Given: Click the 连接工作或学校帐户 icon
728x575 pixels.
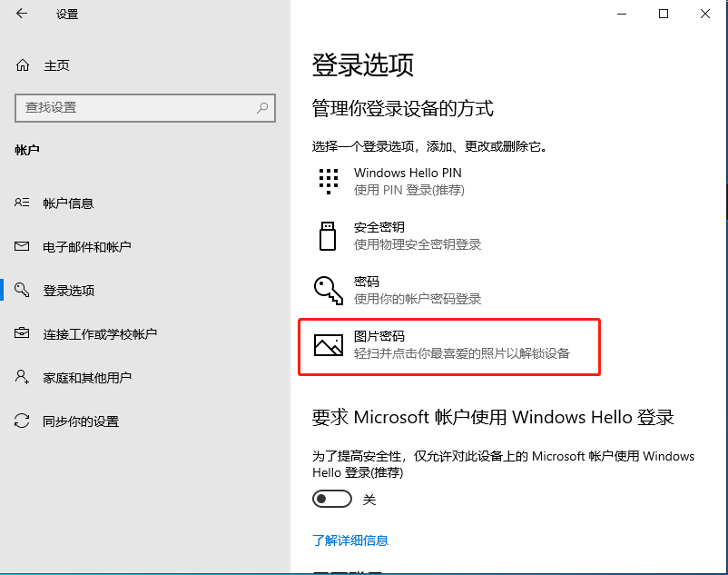Looking at the screenshot, I should pyautogui.click(x=22, y=333).
